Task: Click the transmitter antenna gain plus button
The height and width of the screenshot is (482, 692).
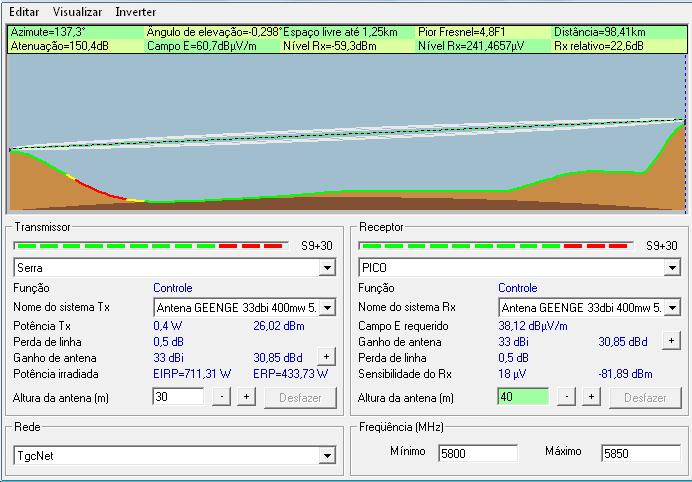Action: point(326,357)
